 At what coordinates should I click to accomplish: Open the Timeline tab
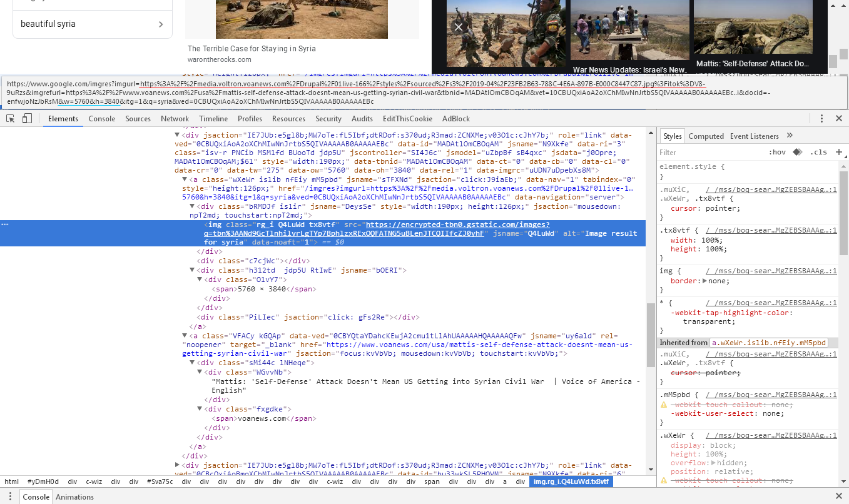click(213, 119)
